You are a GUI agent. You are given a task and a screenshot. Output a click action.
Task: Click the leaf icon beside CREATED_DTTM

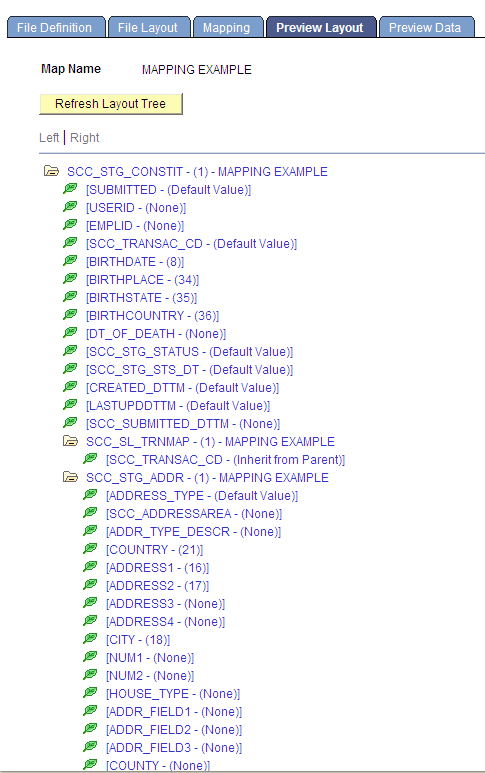click(70, 386)
